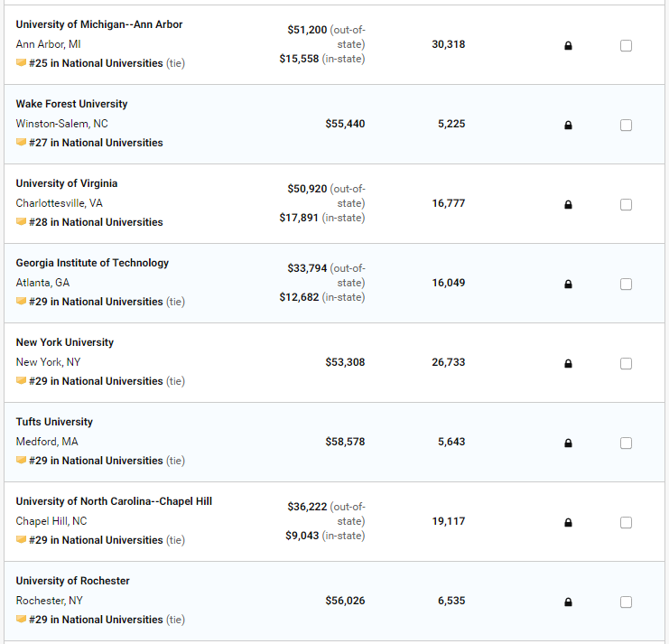The height and width of the screenshot is (644, 669).
Task: Click lock icon in Wake Forest University row
Action: (x=568, y=125)
